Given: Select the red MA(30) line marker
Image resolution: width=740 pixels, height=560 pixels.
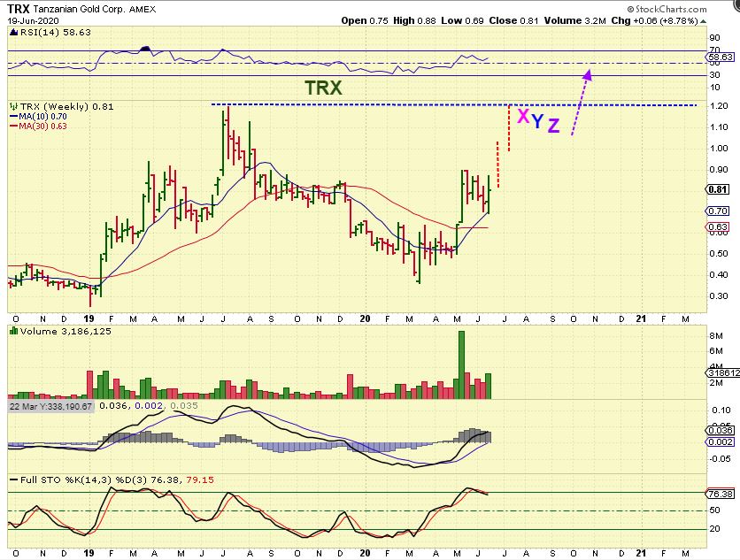Looking at the screenshot, I should 13,127.
